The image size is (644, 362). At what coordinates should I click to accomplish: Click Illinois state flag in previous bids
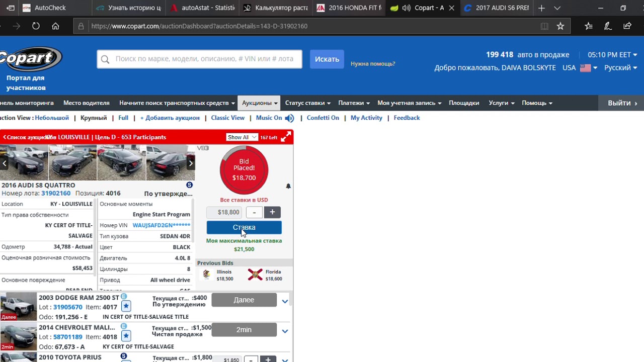[x=207, y=275]
